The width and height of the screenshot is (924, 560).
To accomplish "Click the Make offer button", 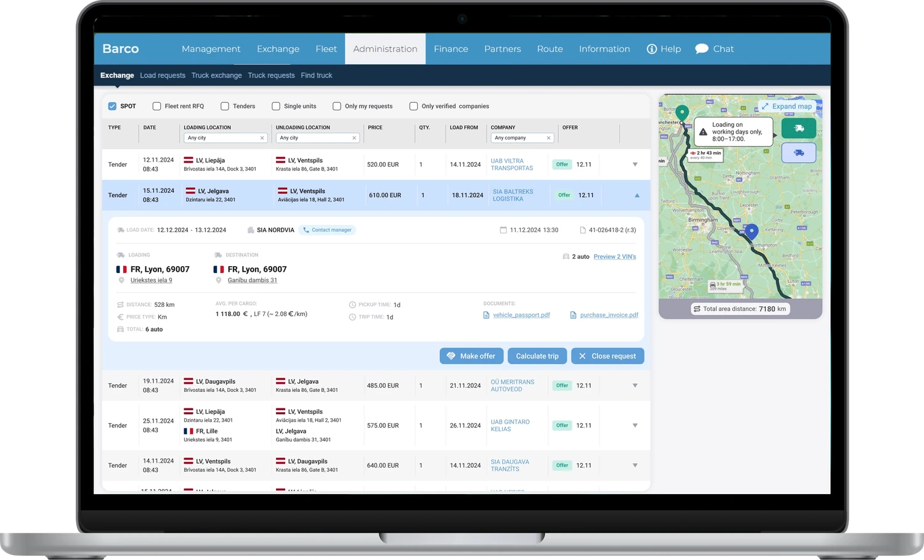I will [471, 356].
